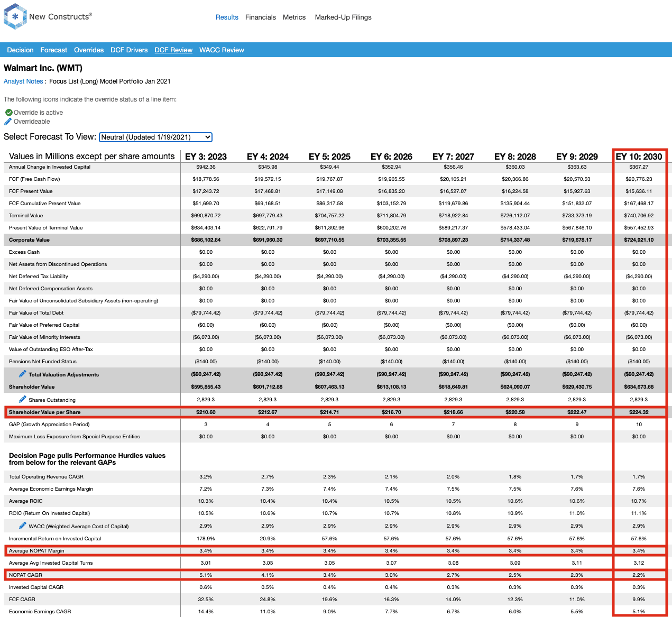Click the '5.1%' NOPAT CAGR value for 2023

click(206, 575)
